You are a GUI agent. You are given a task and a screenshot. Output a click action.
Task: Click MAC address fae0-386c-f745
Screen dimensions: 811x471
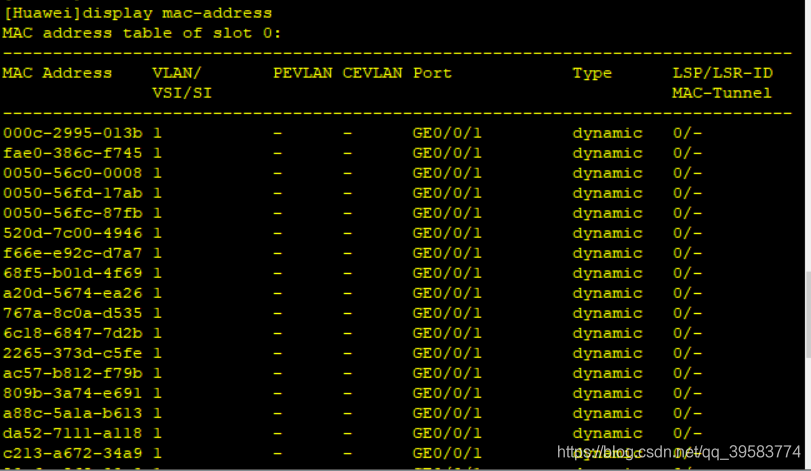tap(72, 154)
